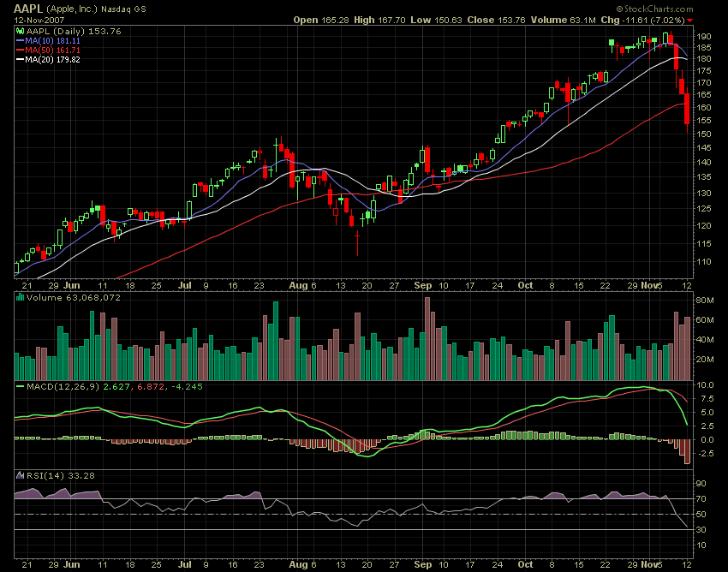Click the High 167.70 value
Image resolution: width=728 pixels, height=572 pixels.
[x=379, y=20]
